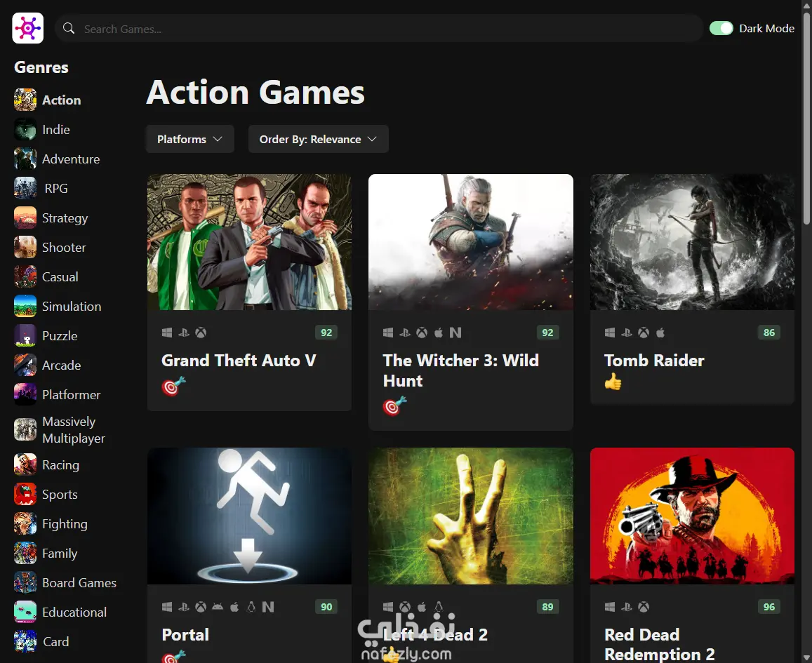Click the Apple platform icon on Tomb Raider
The height and width of the screenshot is (663, 812).
[660, 333]
